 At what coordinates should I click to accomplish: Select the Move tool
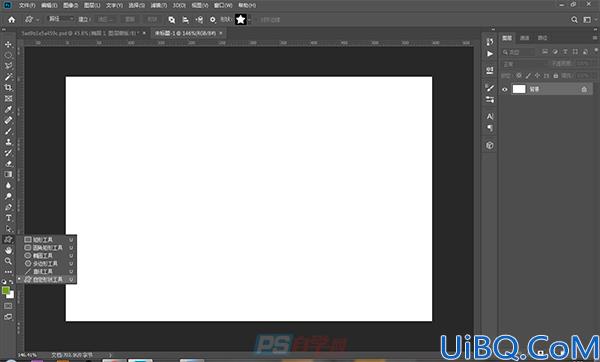(x=8, y=44)
